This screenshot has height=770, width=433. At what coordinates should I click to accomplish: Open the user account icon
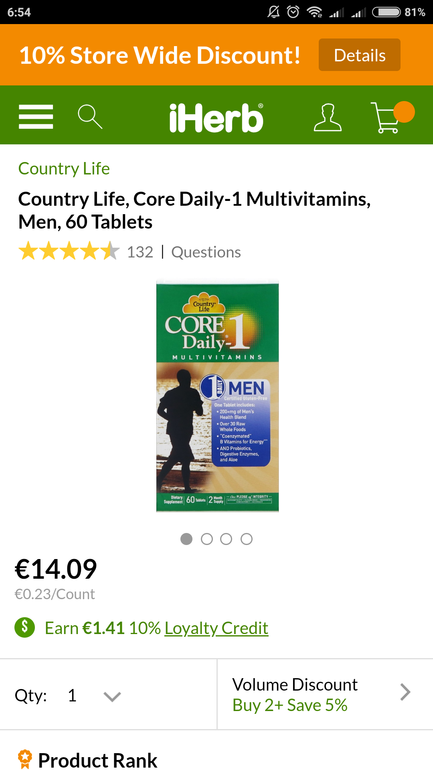328,117
